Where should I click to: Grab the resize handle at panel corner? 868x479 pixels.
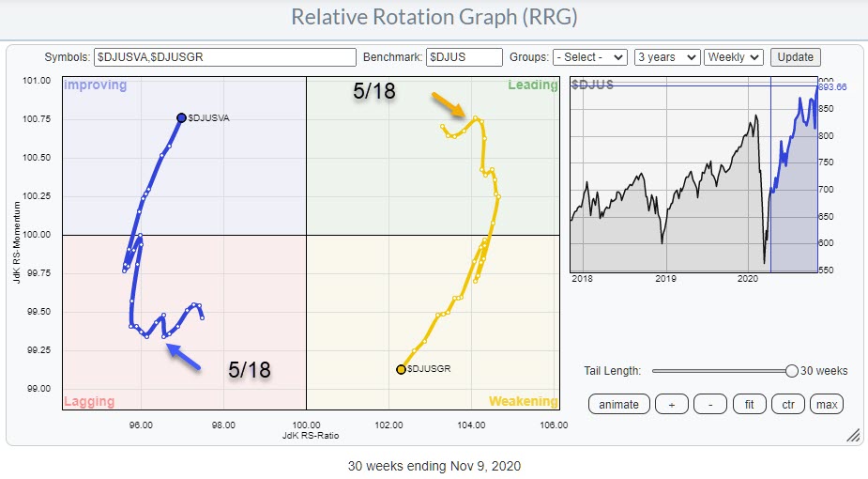(853, 436)
